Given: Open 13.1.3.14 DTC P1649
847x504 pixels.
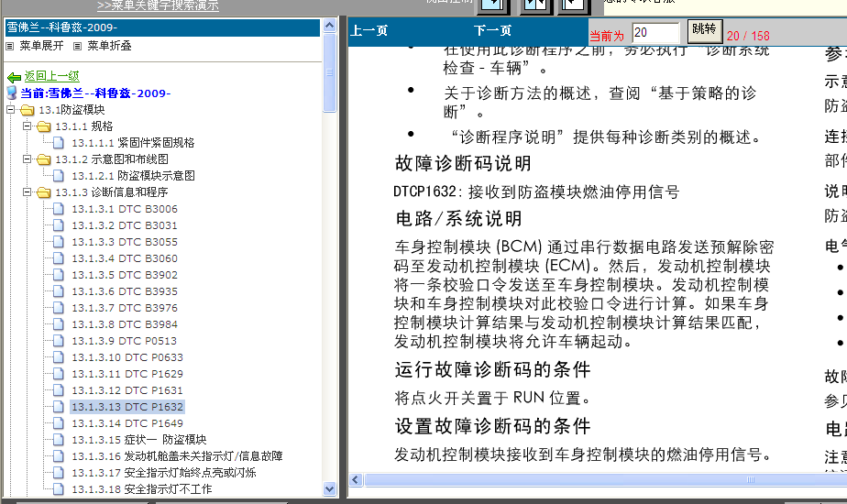Looking at the screenshot, I should pyautogui.click(x=127, y=423).
